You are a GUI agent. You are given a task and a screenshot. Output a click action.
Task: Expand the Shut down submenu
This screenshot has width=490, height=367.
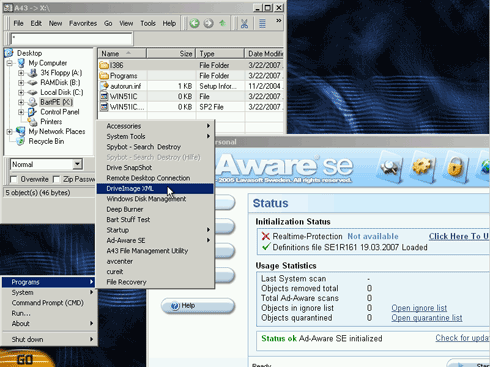(49, 339)
